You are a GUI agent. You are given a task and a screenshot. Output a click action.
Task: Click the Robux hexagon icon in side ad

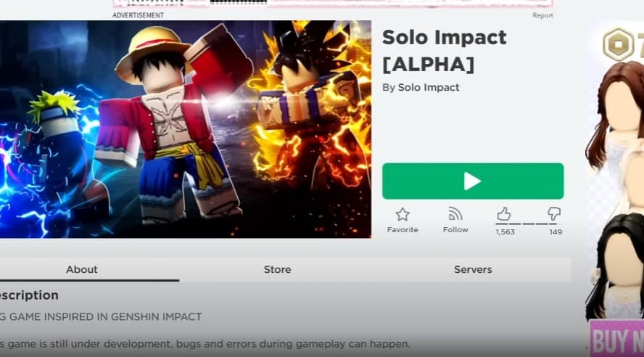619,44
